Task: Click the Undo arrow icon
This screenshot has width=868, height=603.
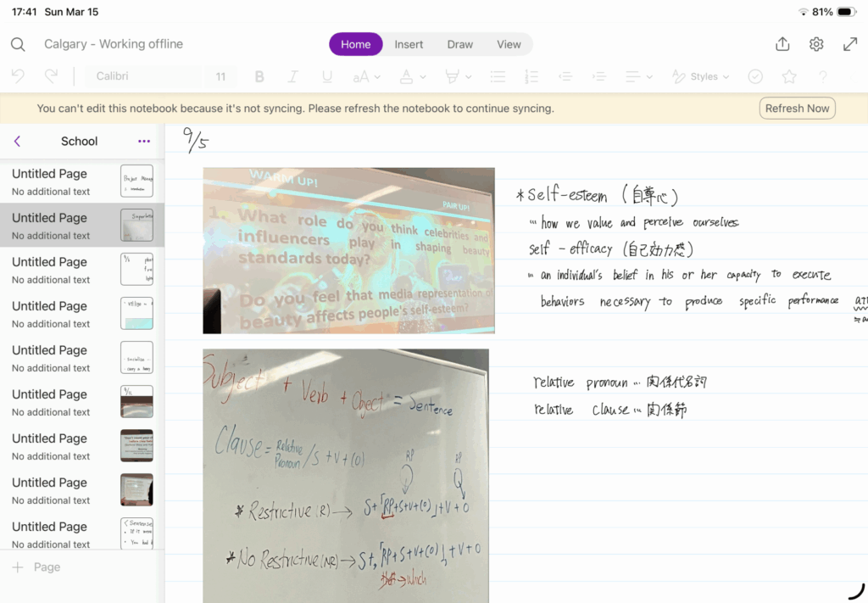Action: (x=18, y=76)
